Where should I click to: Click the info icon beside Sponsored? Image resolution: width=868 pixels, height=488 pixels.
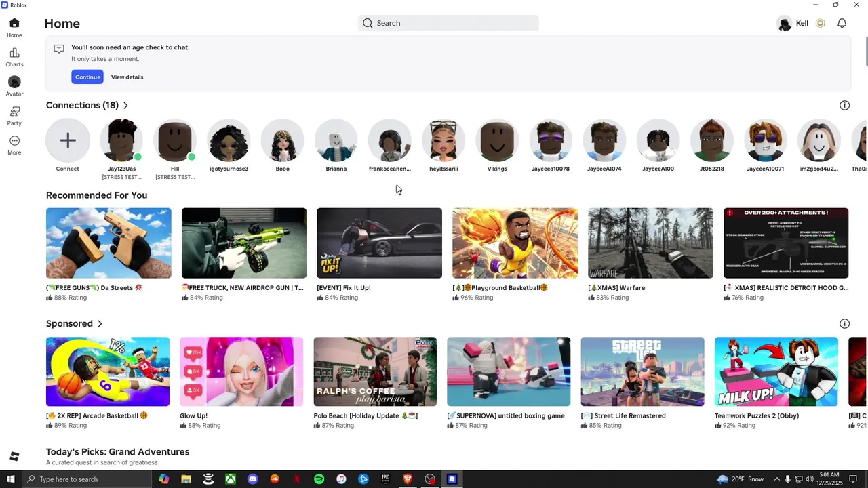[x=844, y=323]
